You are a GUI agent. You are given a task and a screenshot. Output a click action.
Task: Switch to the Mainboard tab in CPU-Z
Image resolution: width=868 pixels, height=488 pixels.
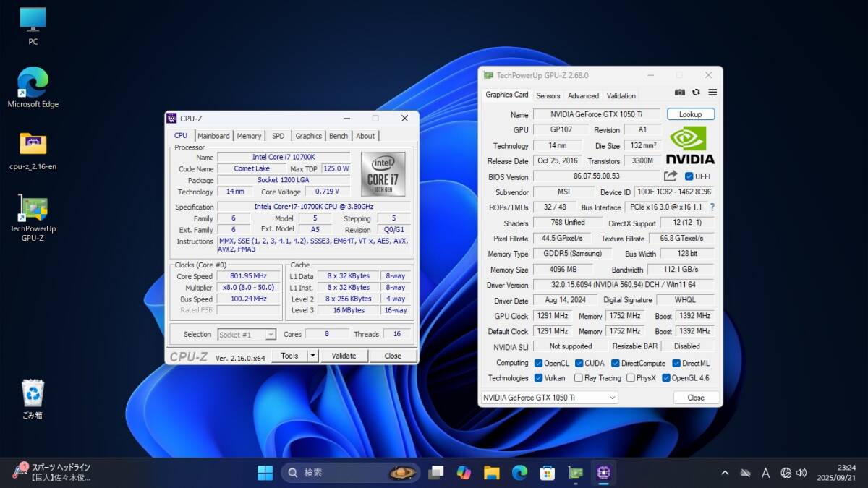pyautogui.click(x=213, y=136)
